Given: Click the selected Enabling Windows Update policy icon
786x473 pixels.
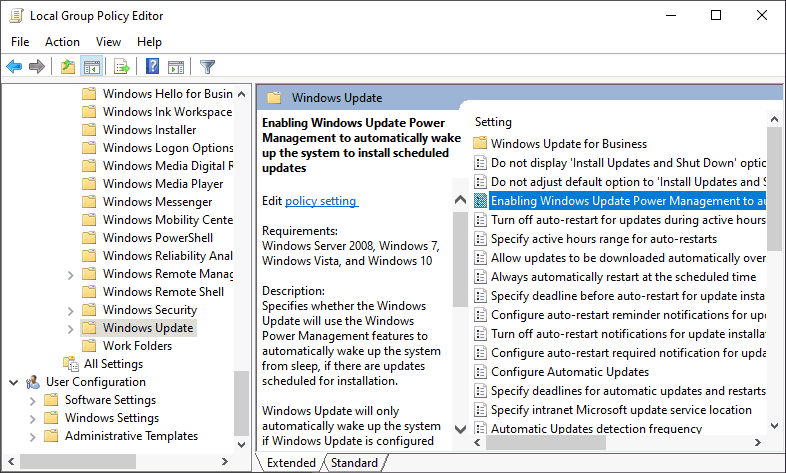Looking at the screenshot, I should [480, 201].
